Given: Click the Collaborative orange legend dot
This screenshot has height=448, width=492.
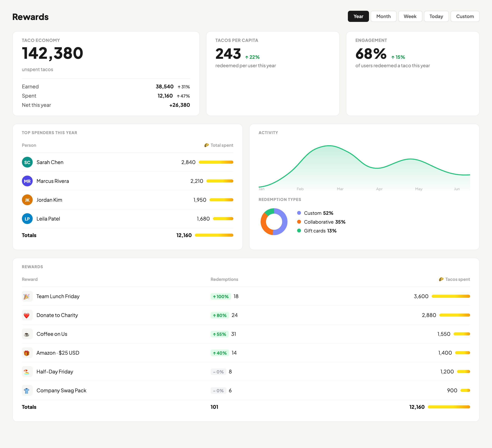Looking at the screenshot, I should tap(299, 222).
